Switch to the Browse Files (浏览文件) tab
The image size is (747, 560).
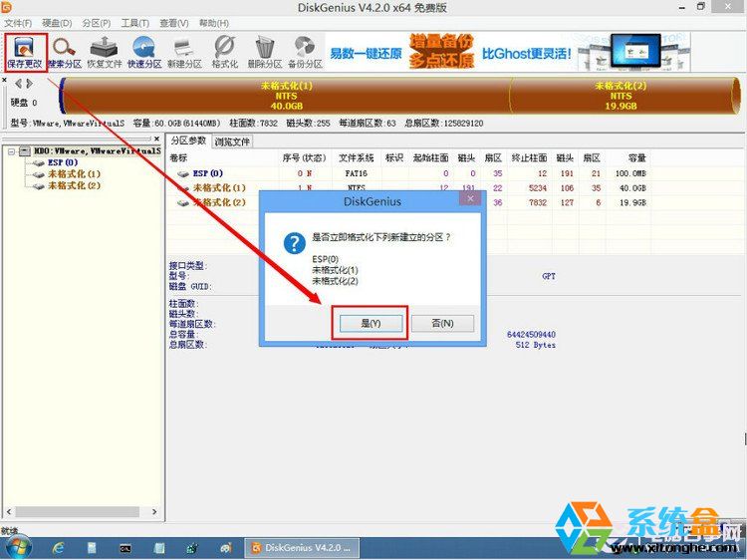tap(232, 141)
